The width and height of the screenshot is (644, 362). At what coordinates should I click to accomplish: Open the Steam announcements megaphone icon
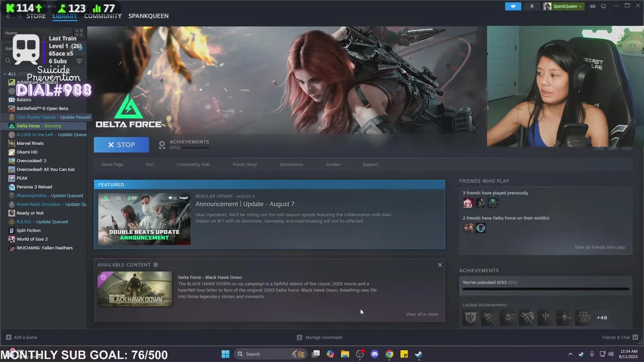point(513,6)
